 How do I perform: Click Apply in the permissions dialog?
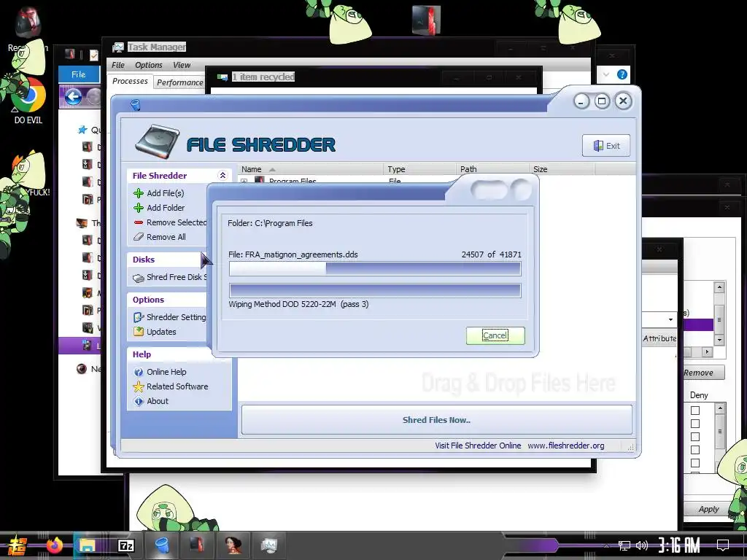[708, 509]
